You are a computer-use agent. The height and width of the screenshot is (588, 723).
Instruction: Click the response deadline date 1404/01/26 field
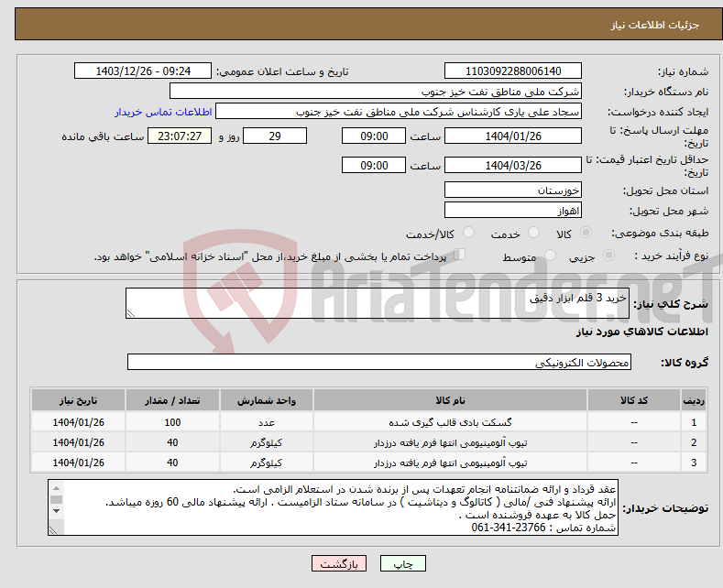pos(513,136)
